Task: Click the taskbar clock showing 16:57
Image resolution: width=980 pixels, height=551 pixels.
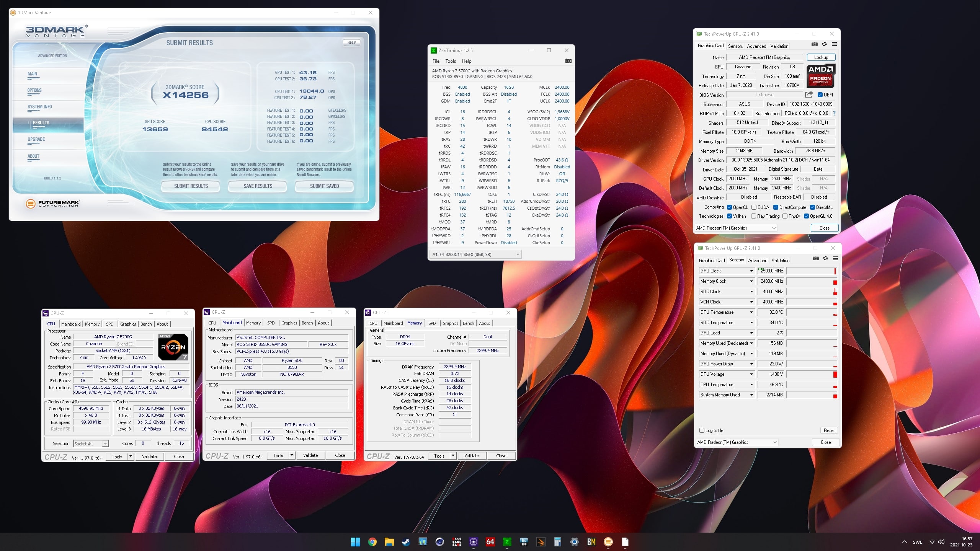Action: point(966,539)
